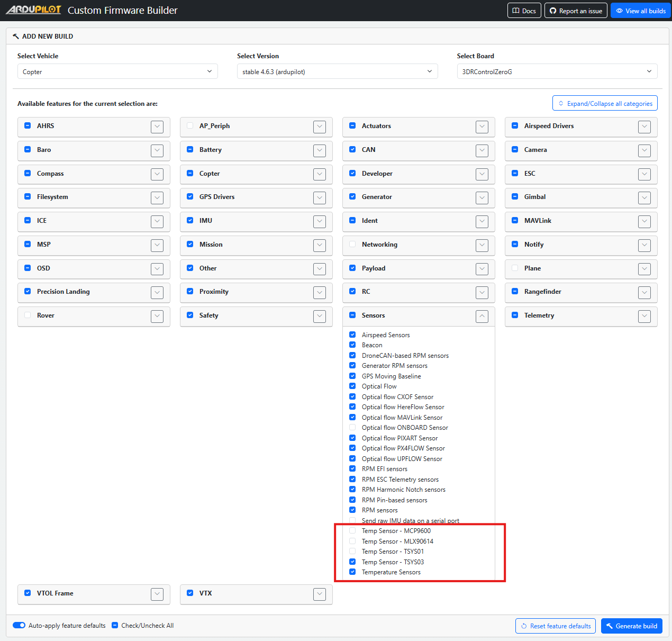The width and height of the screenshot is (672, 641).
Task: Click Report an issue GitHub button
Action: click(576, 11)
